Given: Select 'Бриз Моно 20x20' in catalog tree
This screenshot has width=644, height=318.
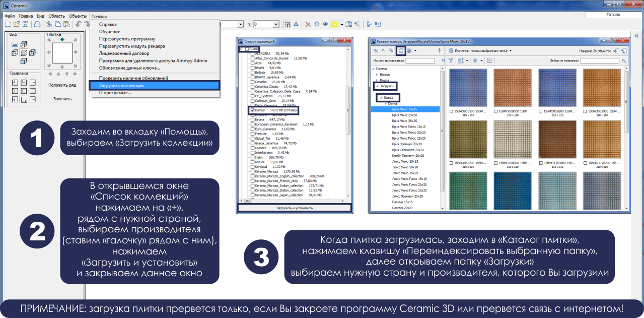Looking at the screenshot, I should (404, 115).
